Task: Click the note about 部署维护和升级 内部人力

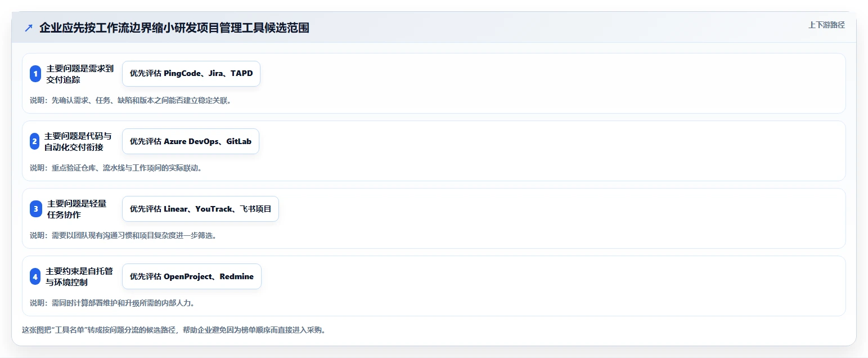Action: [x=112, y=303]
